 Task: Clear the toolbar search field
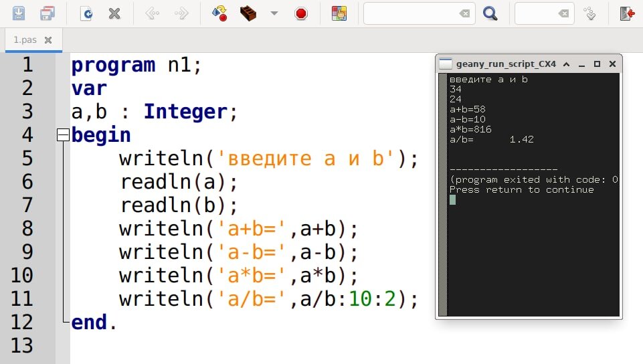pyautogui.click(x=464, y=13)
